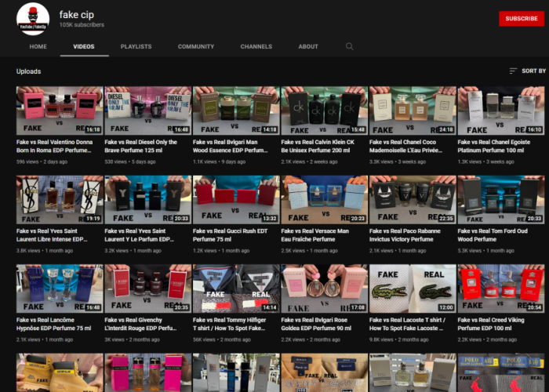This screenshot has height=392, width=549.
Task: Open the CHANNELS tab
Action: pos(256,46)
